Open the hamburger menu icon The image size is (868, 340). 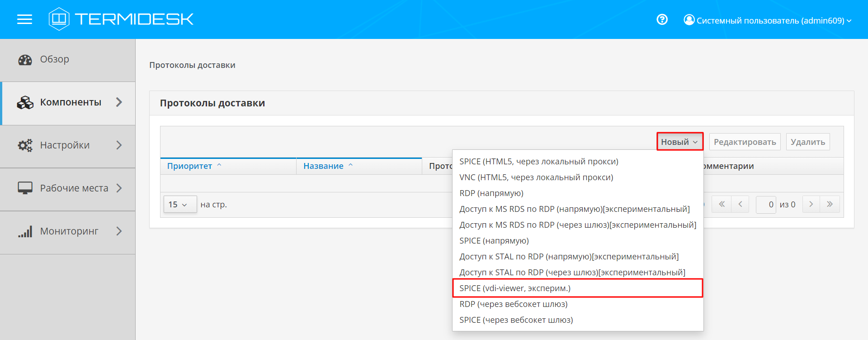24,19
